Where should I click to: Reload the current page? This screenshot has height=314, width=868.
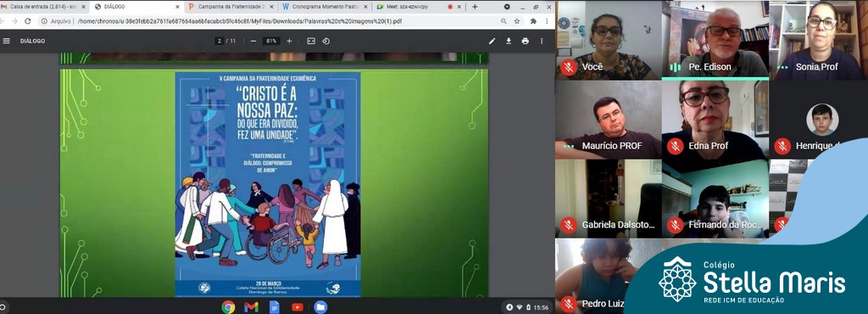click(28, 21)
